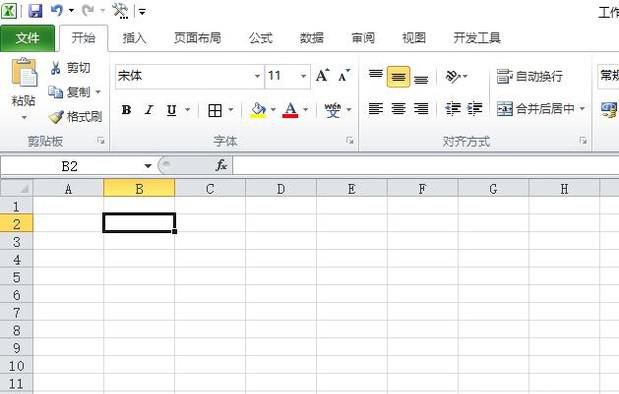Toggle top vertical alignment
The width and height of the screenshot is (619, 394).
click(x=375, y=76)
